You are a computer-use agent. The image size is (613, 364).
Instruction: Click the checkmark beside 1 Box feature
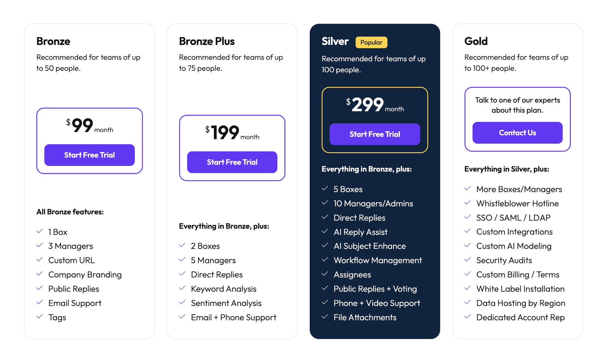[x=40, y=231]
